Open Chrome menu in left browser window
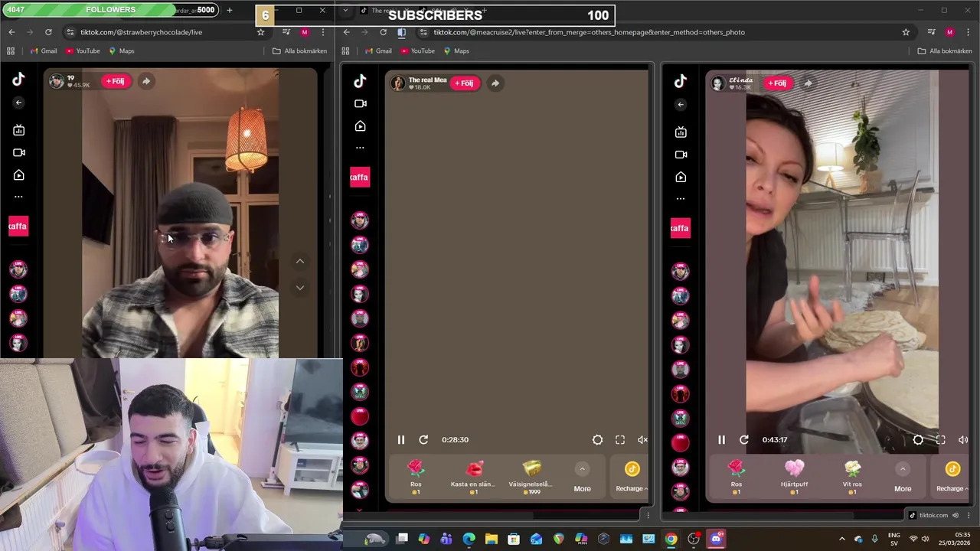 point(322,32)
